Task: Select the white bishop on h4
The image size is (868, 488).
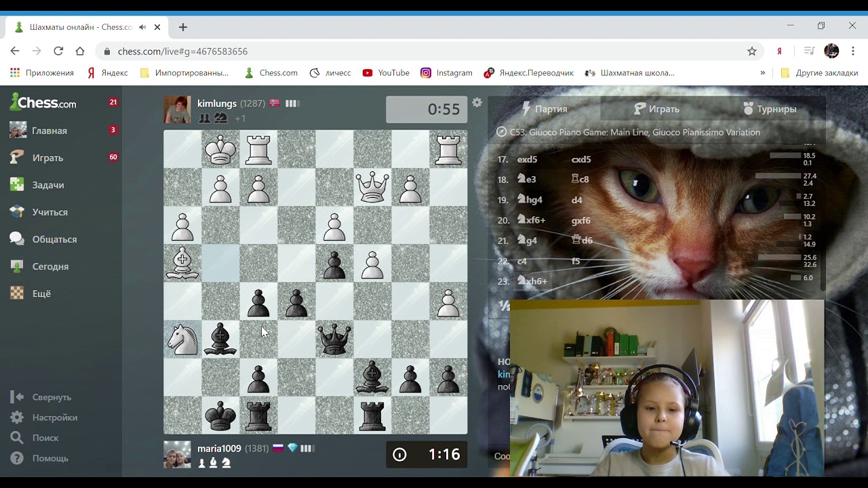Action: tap(182, 263)
